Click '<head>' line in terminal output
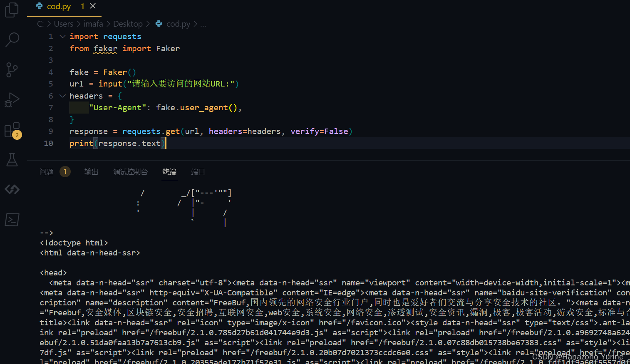The image size is (630, 364). [53, 273]
